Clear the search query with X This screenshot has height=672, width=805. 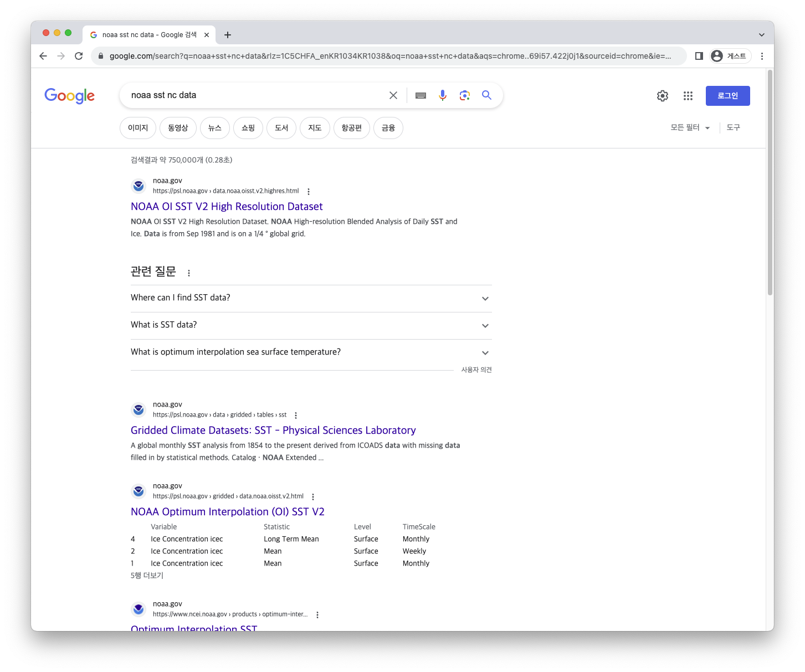pyautogui.click(x=393, y=95)
